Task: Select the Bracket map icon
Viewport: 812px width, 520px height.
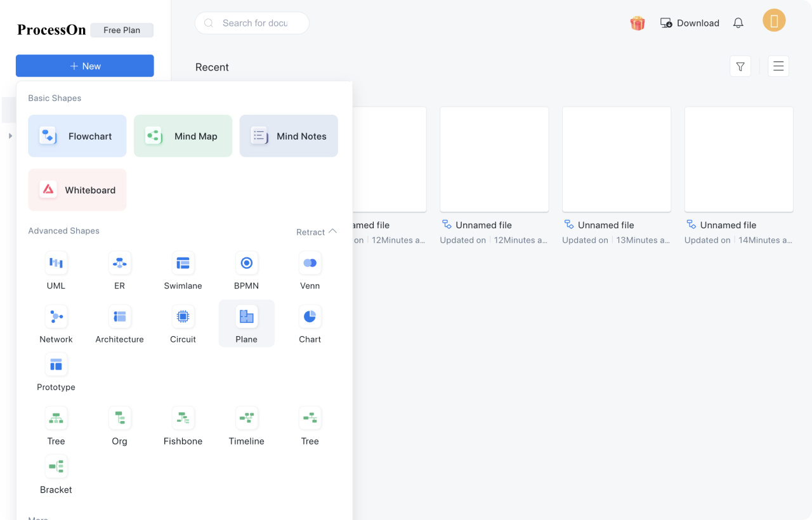Action: point(56,467)
